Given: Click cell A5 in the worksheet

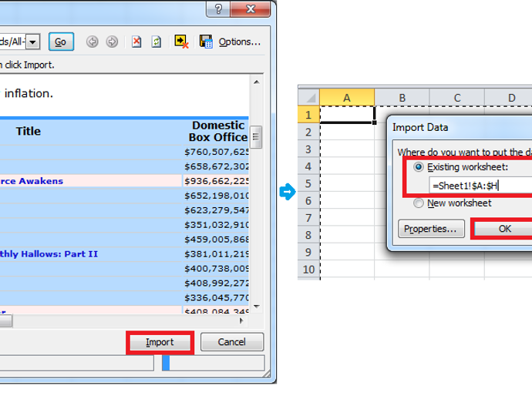Looking at the screenshot, I should coord(347,183).
